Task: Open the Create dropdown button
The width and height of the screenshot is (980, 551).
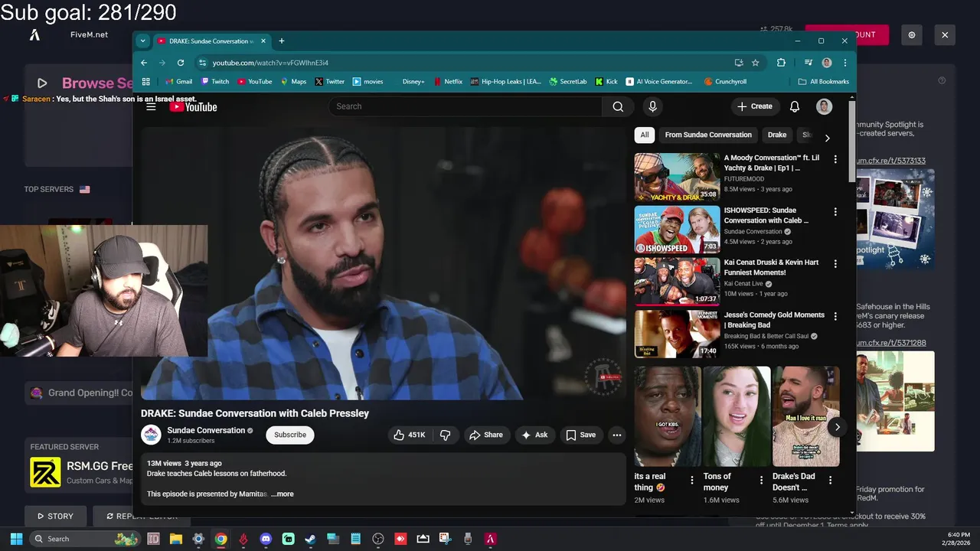Action: click(x=755, y=106)
